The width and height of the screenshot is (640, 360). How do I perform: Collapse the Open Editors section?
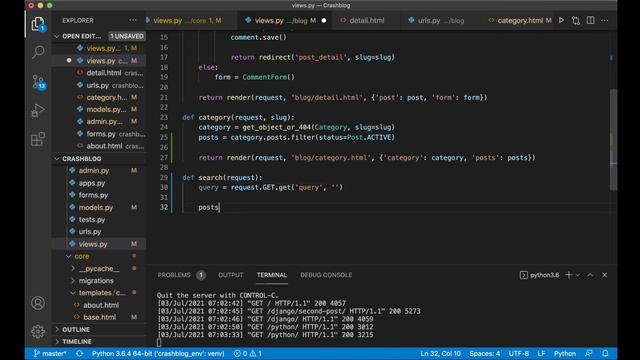[x=57, y=36]
